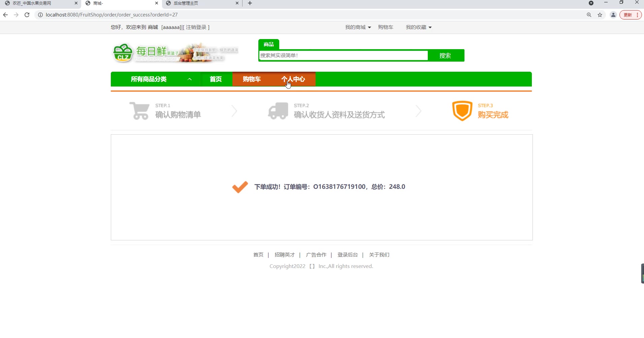Open the footer 登录后台 link
The width and height of the screenshot is (644, 338).
point(348,255)
